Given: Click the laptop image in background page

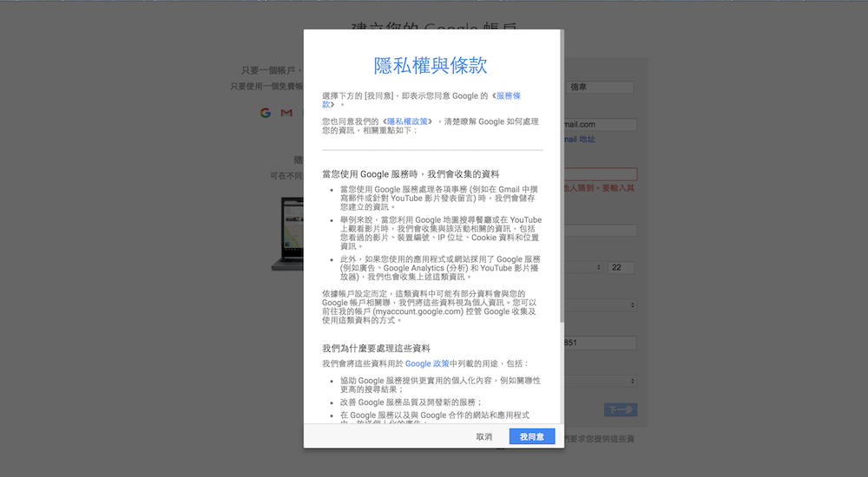Looking at the screenshot, I should pyautogui.click(x=288, y=233).
